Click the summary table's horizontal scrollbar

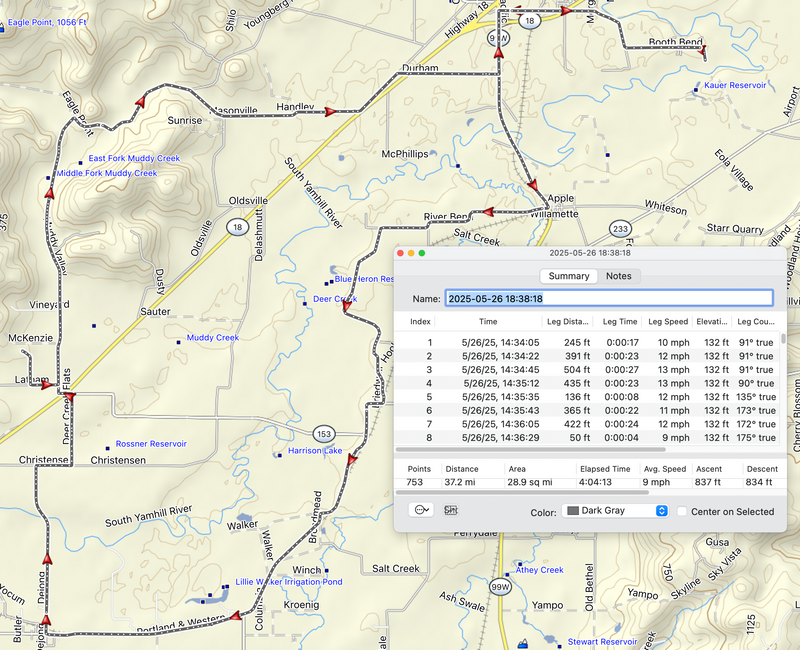pos(522,493)
